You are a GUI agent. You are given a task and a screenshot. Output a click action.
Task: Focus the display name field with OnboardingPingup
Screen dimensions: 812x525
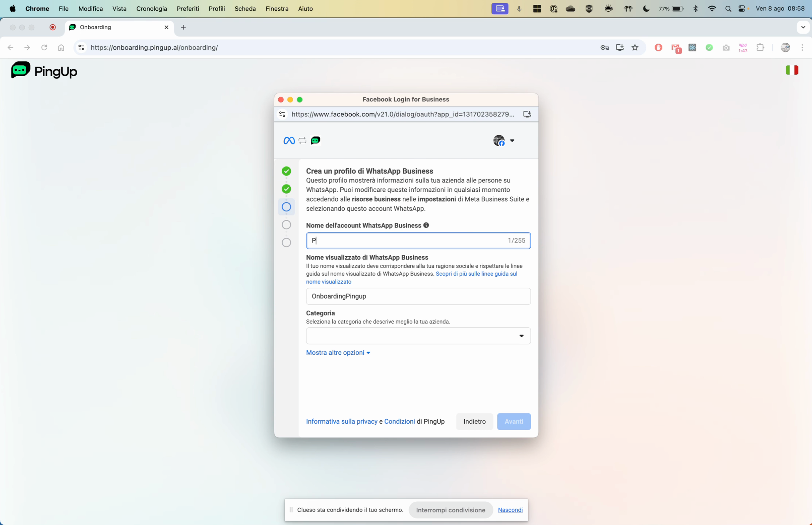[x=418, y=296]
